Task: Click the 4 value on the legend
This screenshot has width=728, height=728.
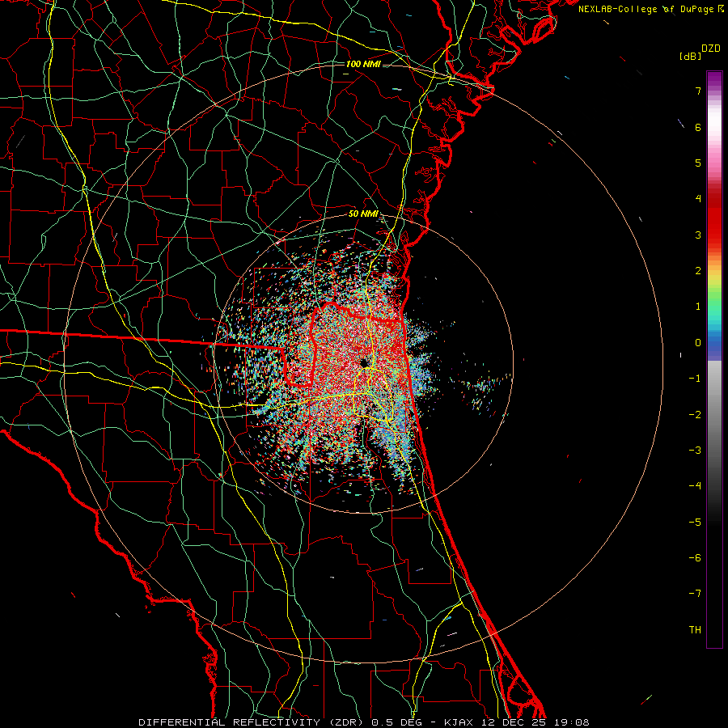Action: click(x=698, y=199)
